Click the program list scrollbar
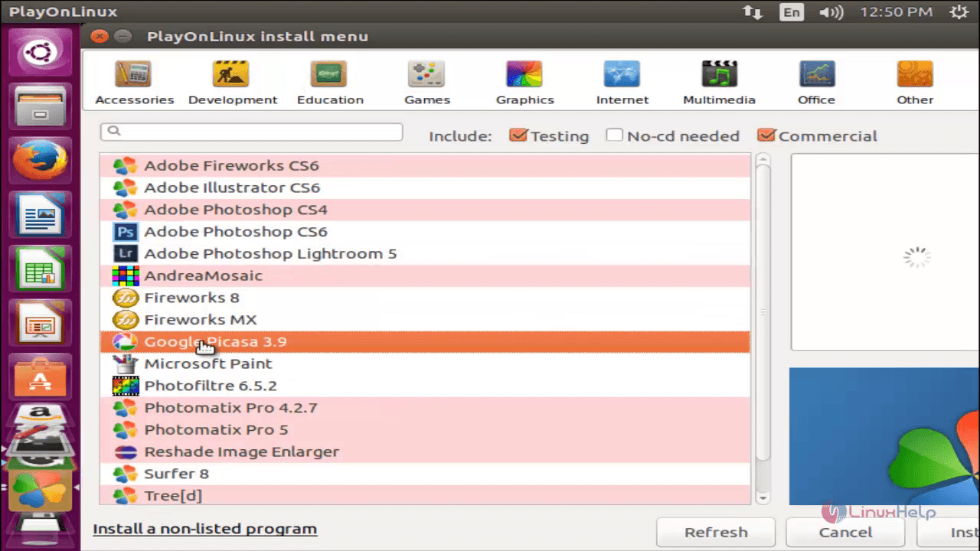 762,314
